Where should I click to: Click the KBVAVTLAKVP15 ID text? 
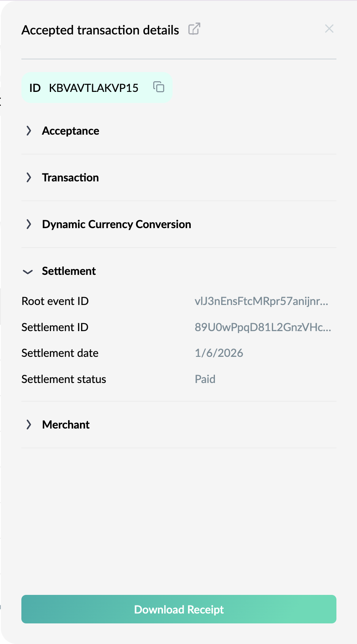[x=94, y=88]
